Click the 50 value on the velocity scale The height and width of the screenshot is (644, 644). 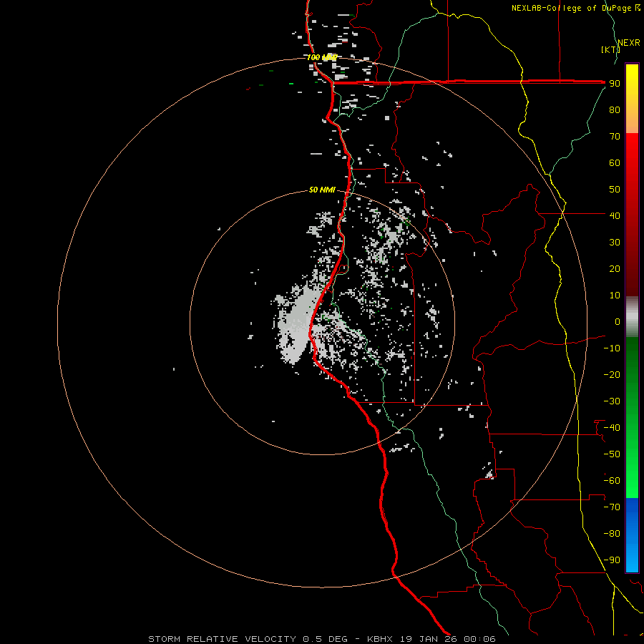tap(615, 190)
